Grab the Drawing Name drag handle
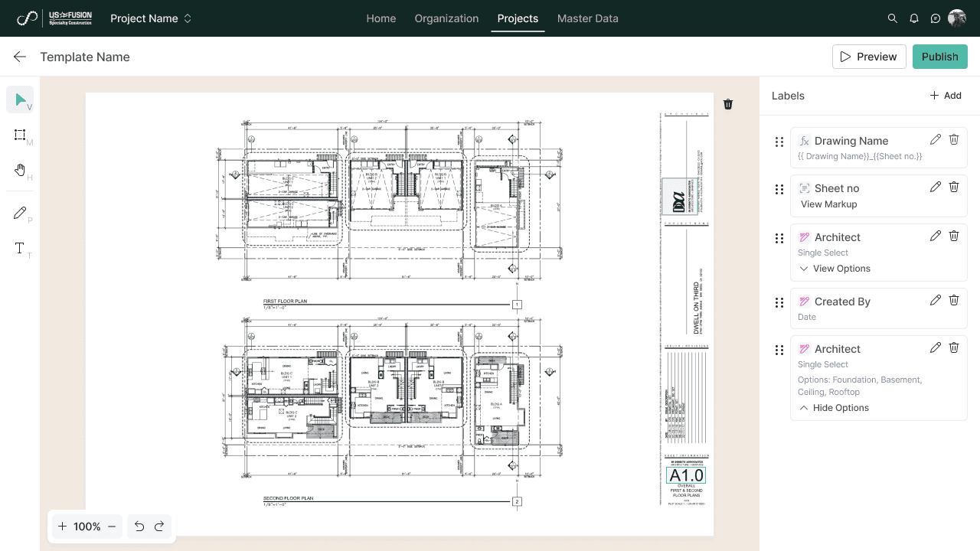This screenshot has height=551, width=980. (x=779, y=142)
